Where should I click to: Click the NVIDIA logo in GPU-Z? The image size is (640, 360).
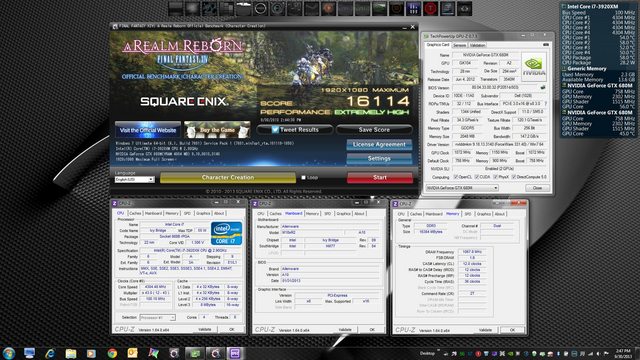click(x=533, y=67)
